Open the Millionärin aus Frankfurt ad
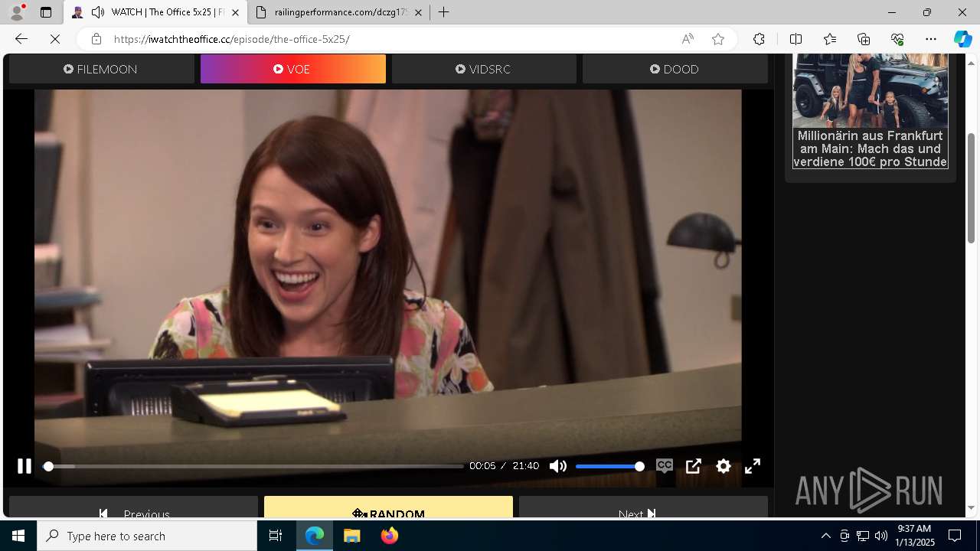 click(x=870, y=111)
